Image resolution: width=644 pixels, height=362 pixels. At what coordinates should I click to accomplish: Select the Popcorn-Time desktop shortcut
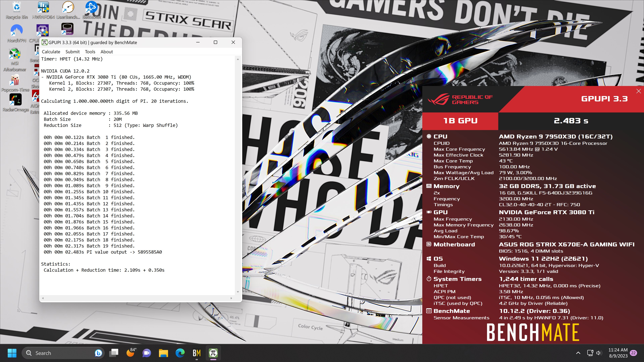tap(15, 83)
